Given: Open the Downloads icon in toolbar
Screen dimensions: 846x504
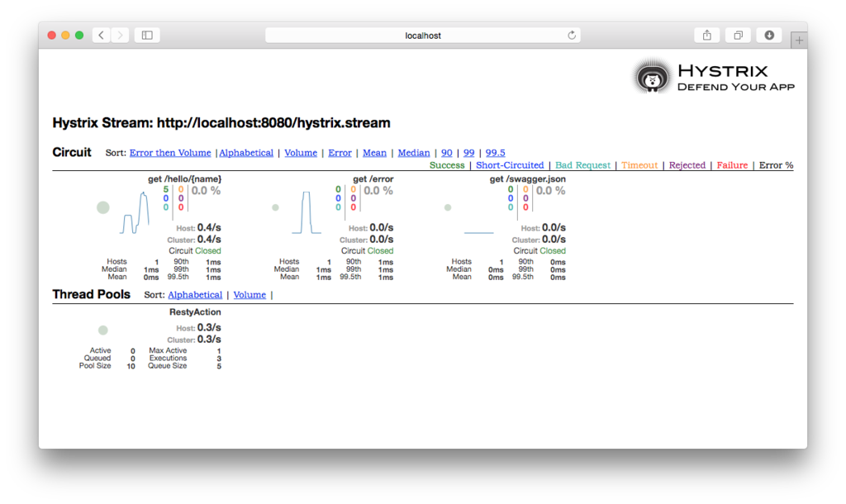Looking at the screenshot, I should click(769, 35).
